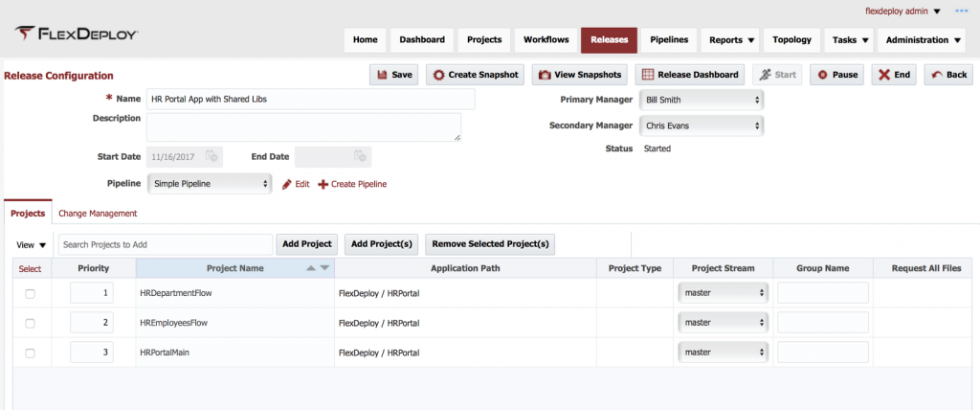Sort Project Name ascending arrow
The height and width of the screenshot is (410, 980).
click(x=311, y=268)
